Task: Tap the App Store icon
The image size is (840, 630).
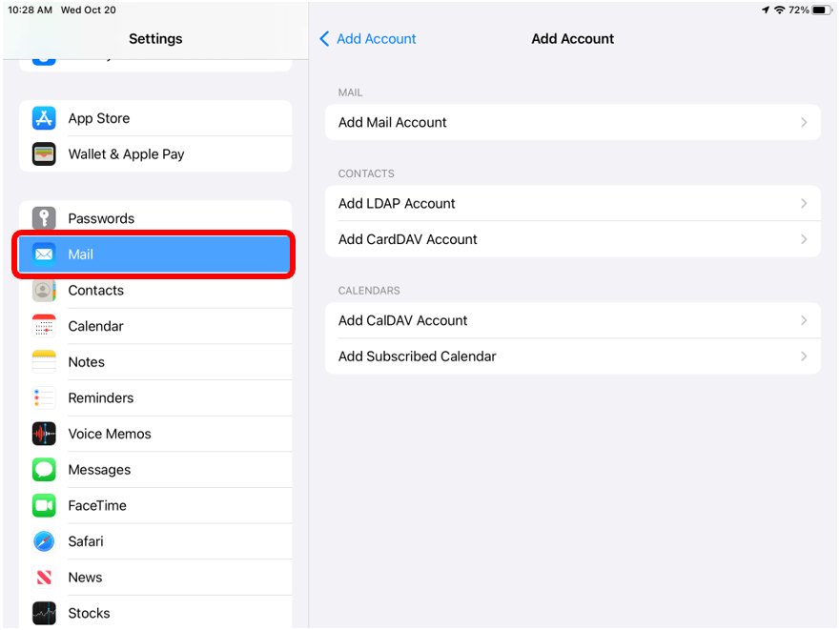Action: (44, 118)
